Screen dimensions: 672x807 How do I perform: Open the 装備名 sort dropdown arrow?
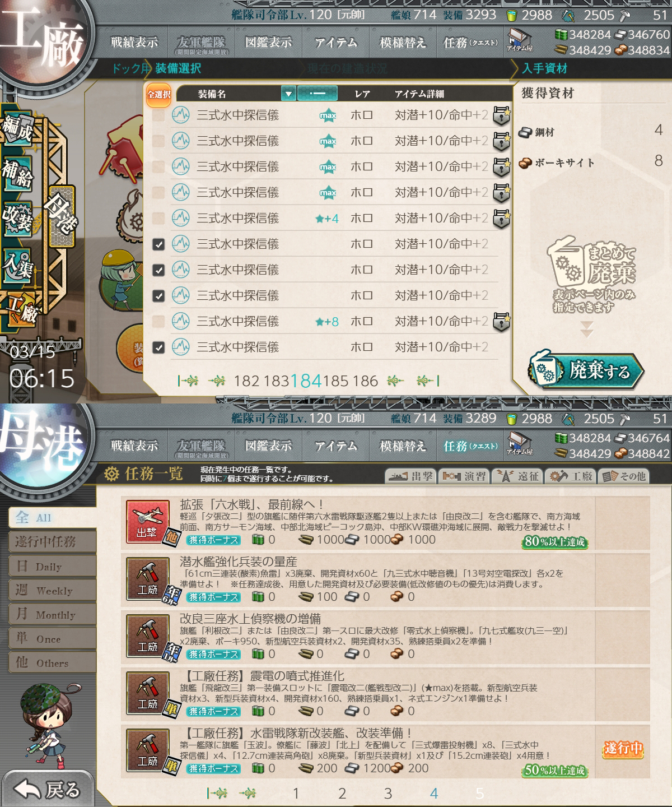(288, 94)
